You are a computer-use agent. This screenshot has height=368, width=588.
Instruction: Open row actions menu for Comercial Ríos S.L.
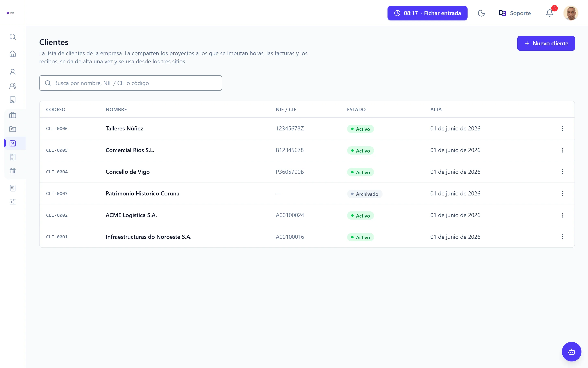click(x=562, y=150)
